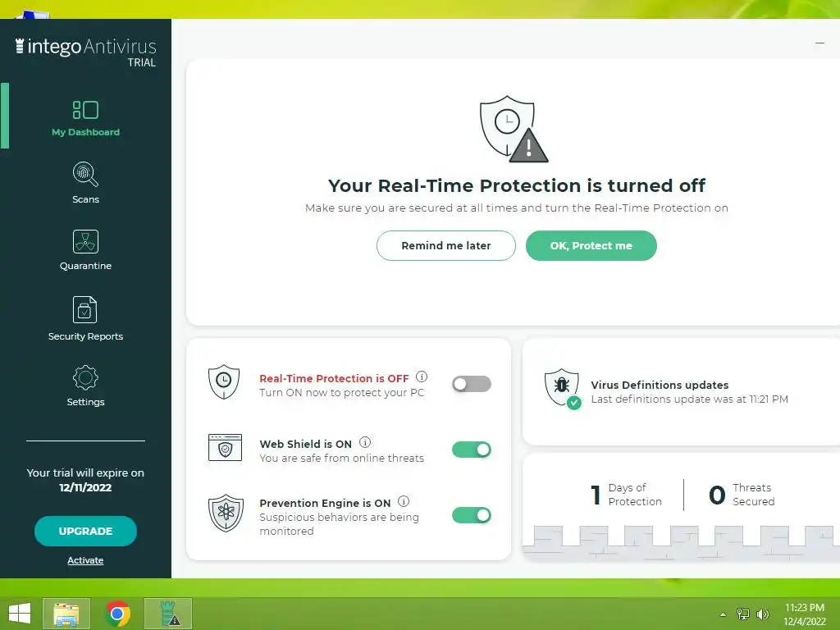Click the trial expiry date 12/11/2022
The height and width of the screenshot is (630, 840).
click(x=85, y=487)
